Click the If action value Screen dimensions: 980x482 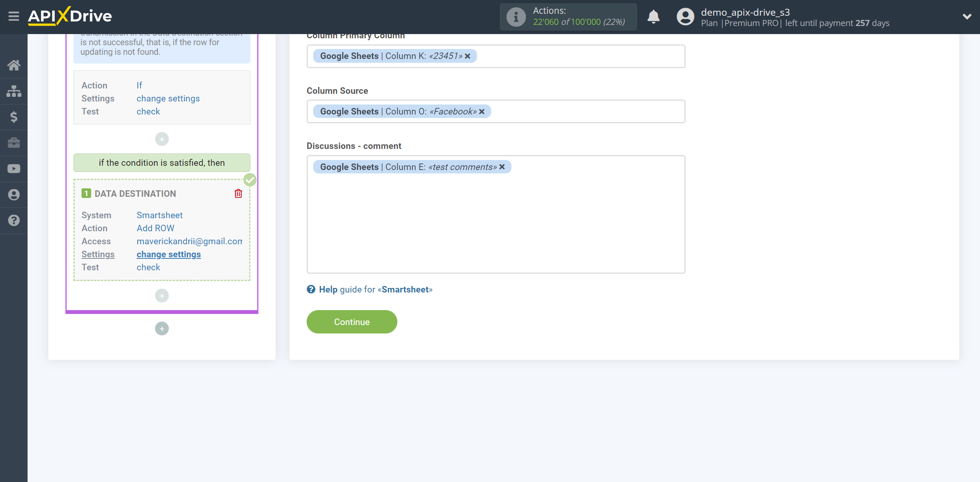point(139,85)
